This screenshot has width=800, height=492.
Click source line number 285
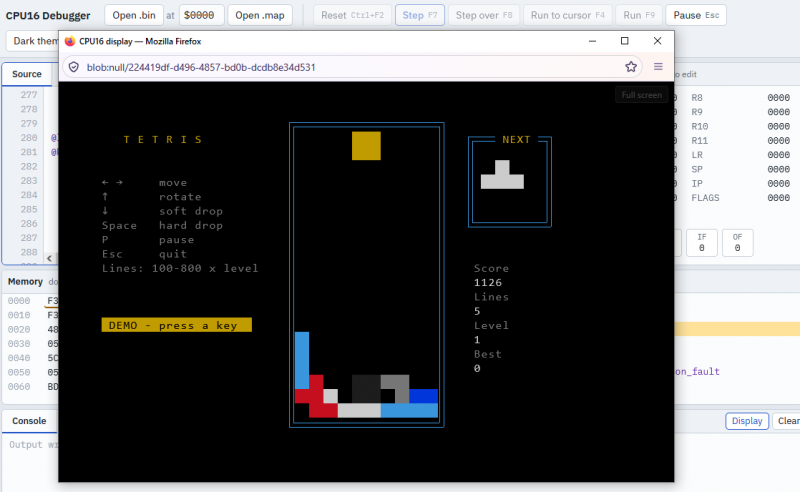(x=29, y=209)
